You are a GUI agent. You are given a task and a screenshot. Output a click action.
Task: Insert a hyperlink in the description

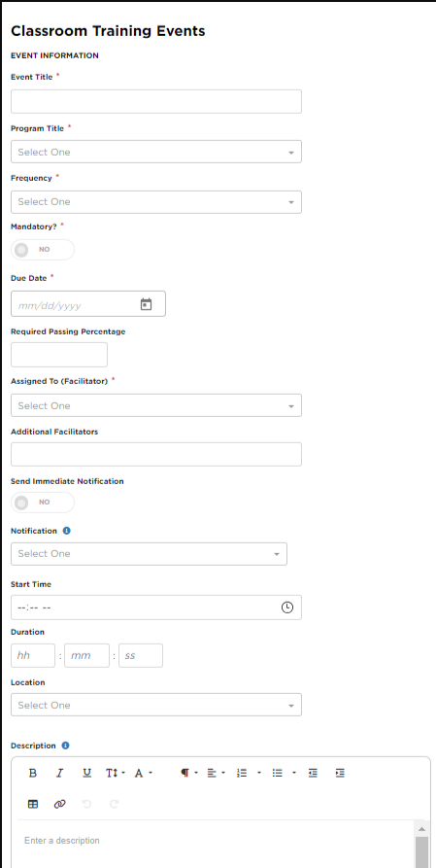[60, 805]
